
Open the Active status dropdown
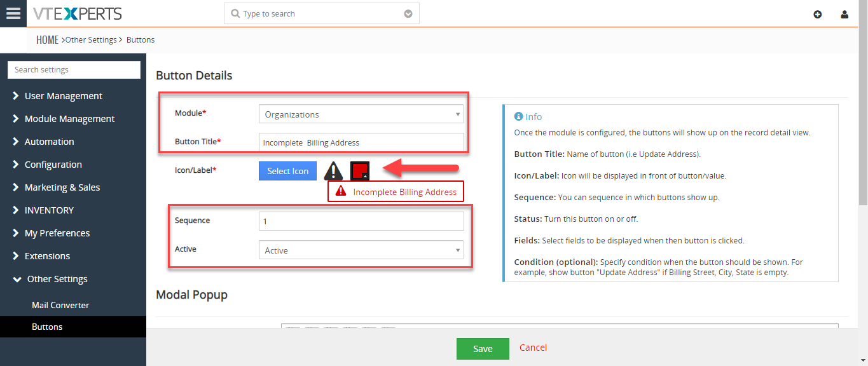tap(361, 250)
